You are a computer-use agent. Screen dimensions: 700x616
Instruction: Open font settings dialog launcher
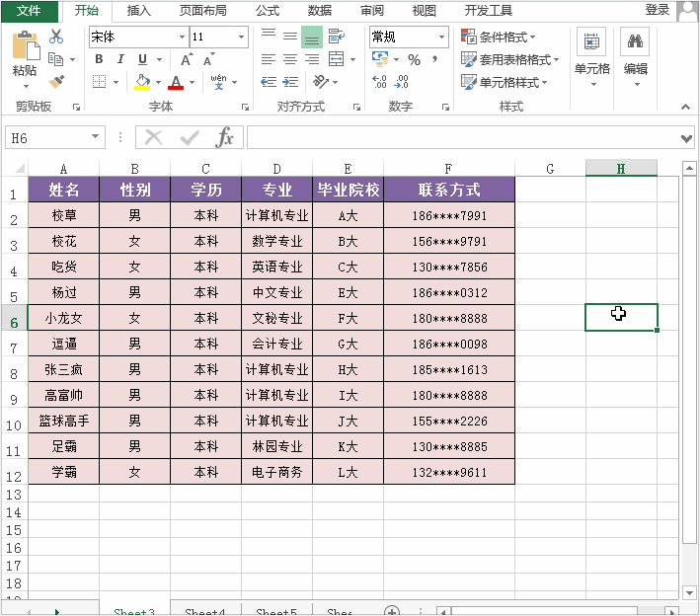click(245, 108)
